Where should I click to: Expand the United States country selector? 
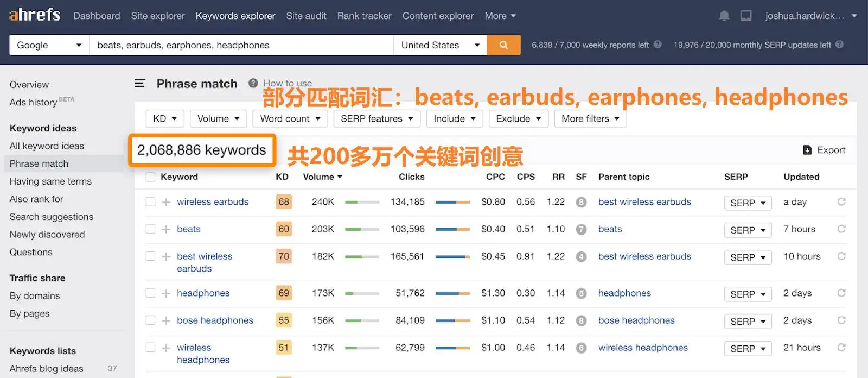(x=440, y=45)
